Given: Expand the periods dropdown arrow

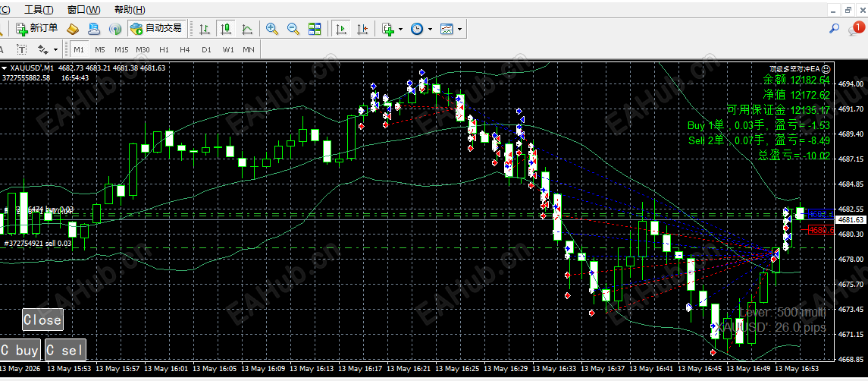Looking at the screenshot, I should point(430,29).
